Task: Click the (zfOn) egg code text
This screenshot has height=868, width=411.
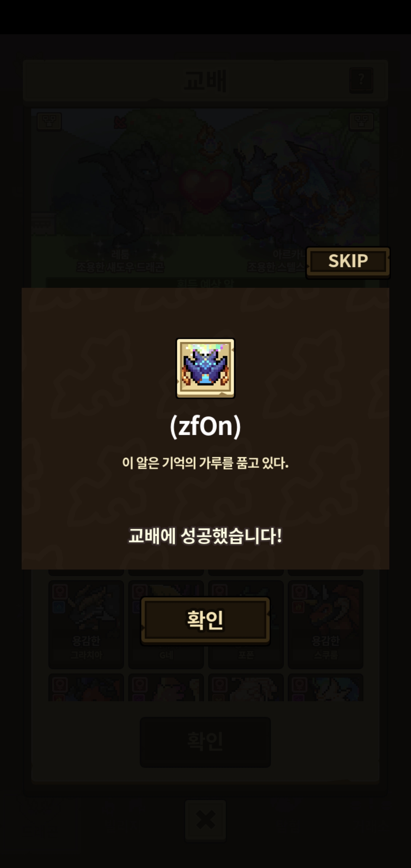Action: (x=205, y=426)
